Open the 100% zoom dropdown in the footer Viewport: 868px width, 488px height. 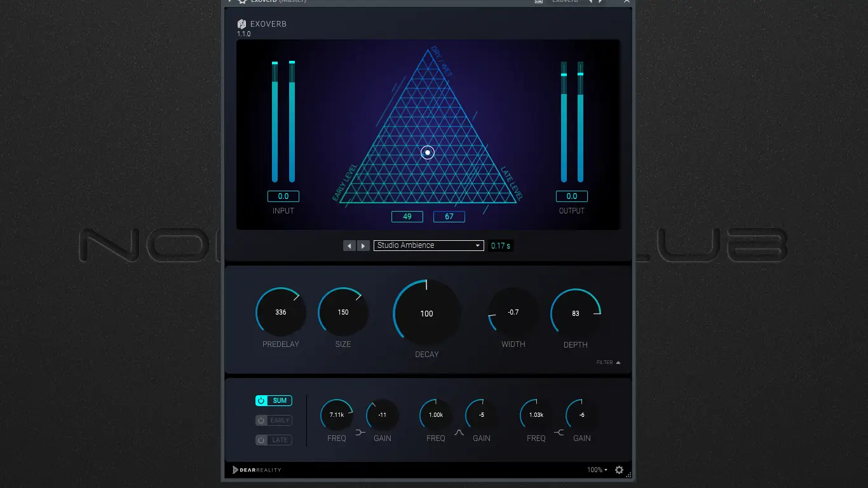(x=596, y=470)
